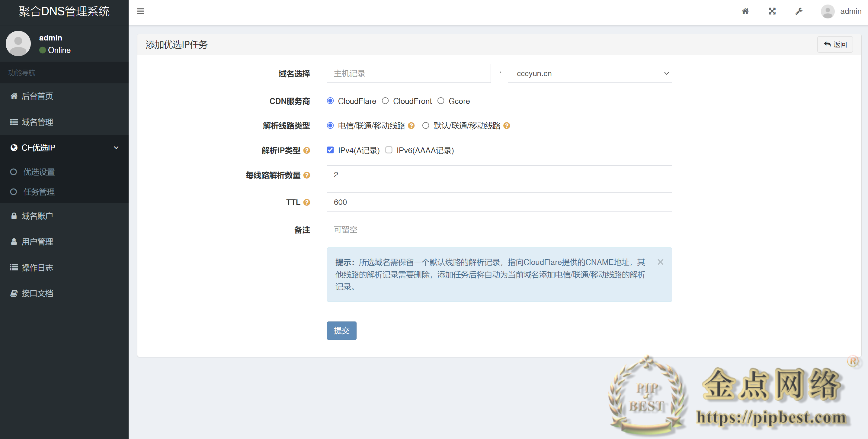Toggle fullscreen mode via expand icon

[772, 11]
